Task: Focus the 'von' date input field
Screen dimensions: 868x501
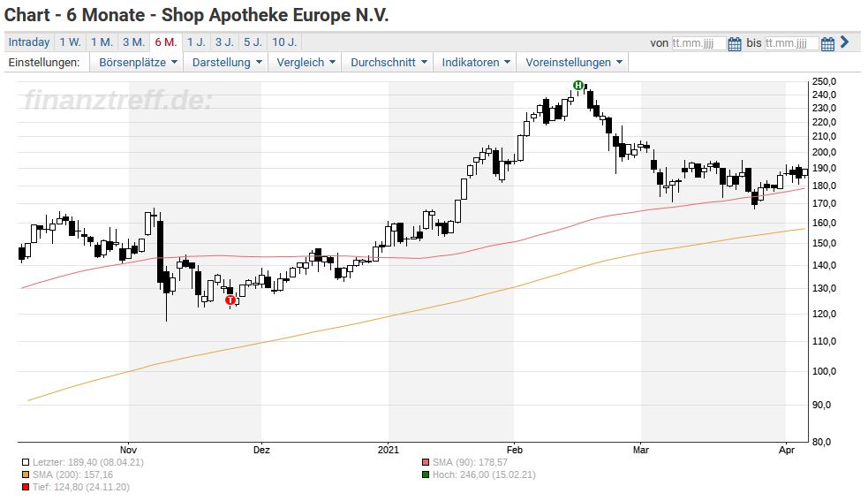Action: coord(698,43)
